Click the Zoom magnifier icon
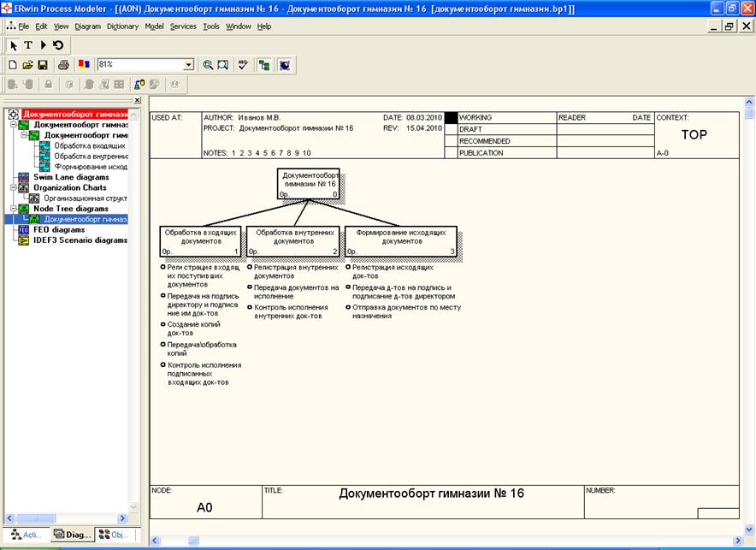Image resolution: width=756 pixels, height=550 pixels. click(208, 65)
